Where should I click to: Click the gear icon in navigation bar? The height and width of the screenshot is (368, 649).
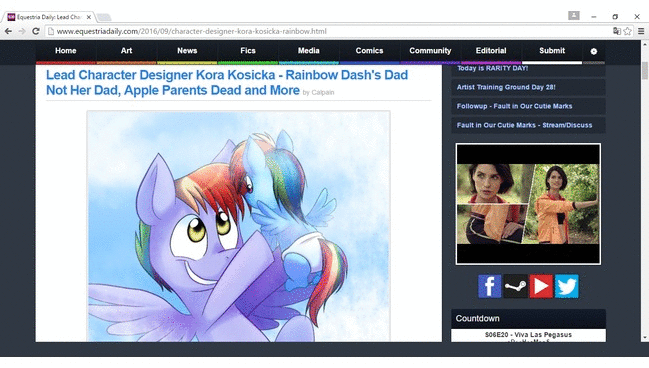point(594,51)
